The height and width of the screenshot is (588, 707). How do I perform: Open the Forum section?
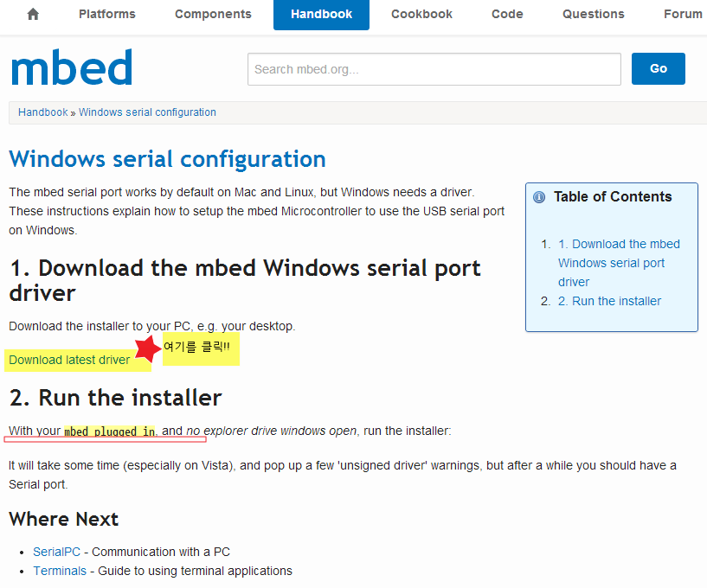(683, 15)
